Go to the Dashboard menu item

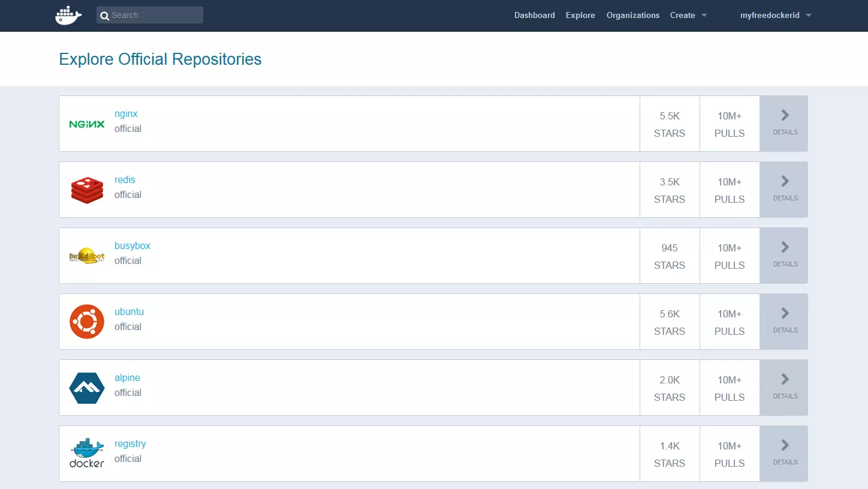534,15
